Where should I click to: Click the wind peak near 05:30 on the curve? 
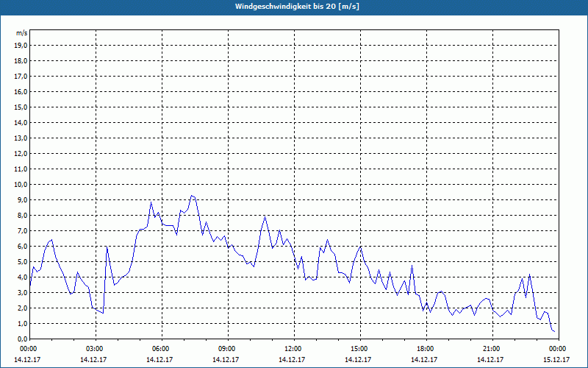point(151,202)
